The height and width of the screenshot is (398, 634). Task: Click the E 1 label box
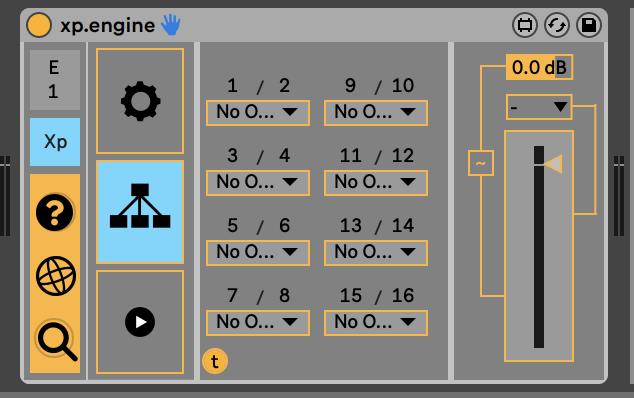pos(55,80)
